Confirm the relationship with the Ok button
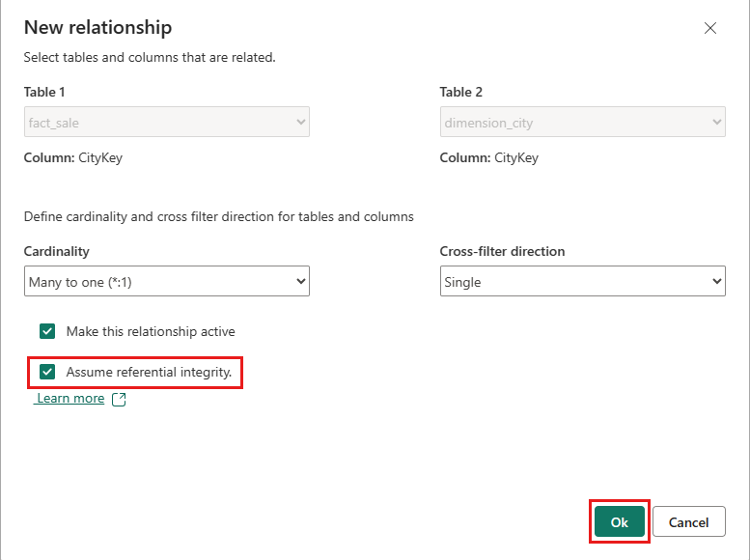The width and height of the screenshot is (750, 560). pos(619,522)
